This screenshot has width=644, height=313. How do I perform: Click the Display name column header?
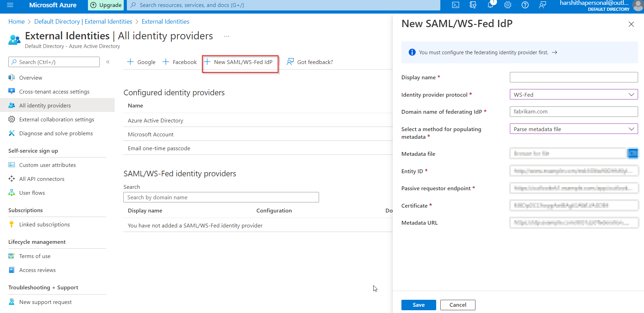[x=145, y=210]
